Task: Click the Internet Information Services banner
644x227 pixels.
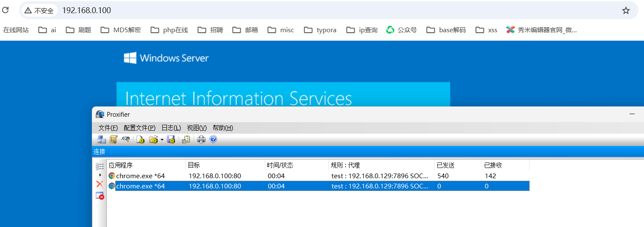Action: point(283,94)
